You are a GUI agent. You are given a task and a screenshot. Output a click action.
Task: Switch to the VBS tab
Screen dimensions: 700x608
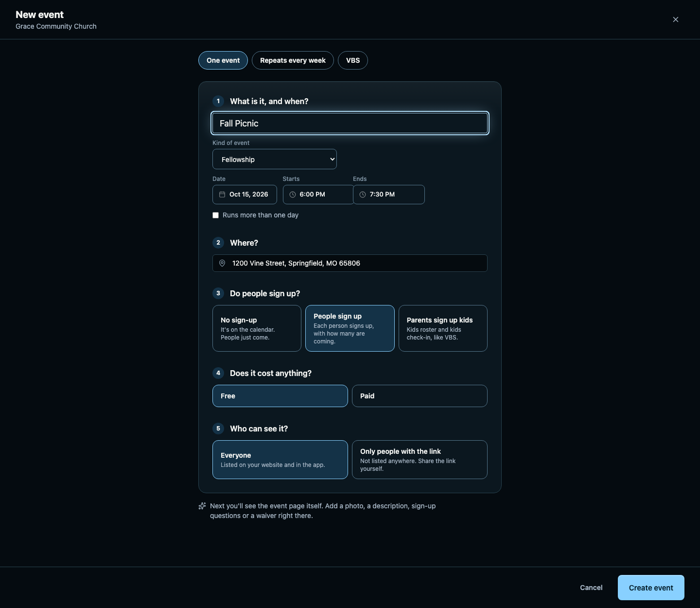point(353,60)
